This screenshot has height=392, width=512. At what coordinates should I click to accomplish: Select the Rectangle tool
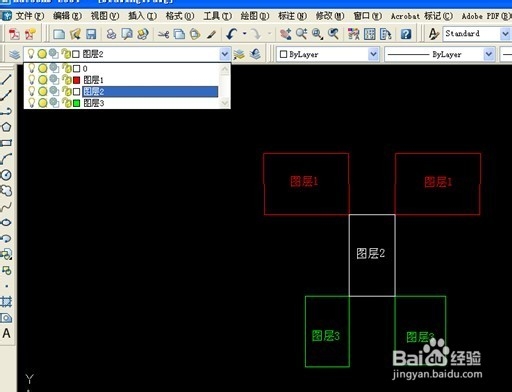click(6, 143)
